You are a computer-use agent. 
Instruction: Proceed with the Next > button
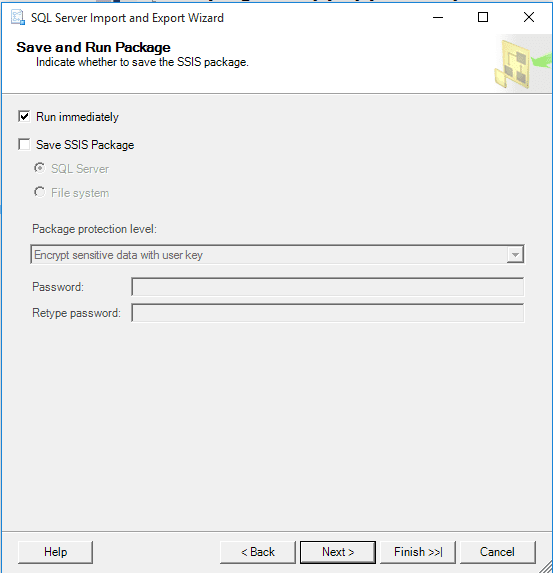338,552
